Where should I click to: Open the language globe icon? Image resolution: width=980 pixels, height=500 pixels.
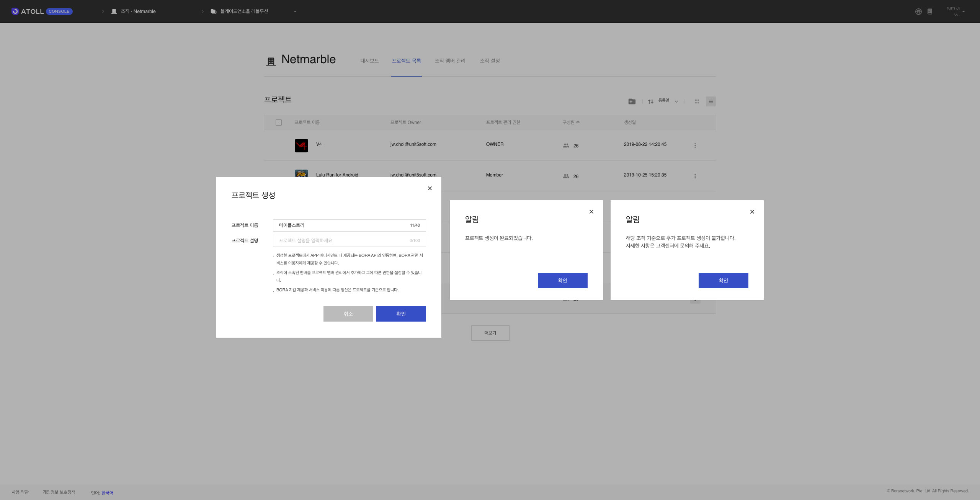click(x=918, y=11)
